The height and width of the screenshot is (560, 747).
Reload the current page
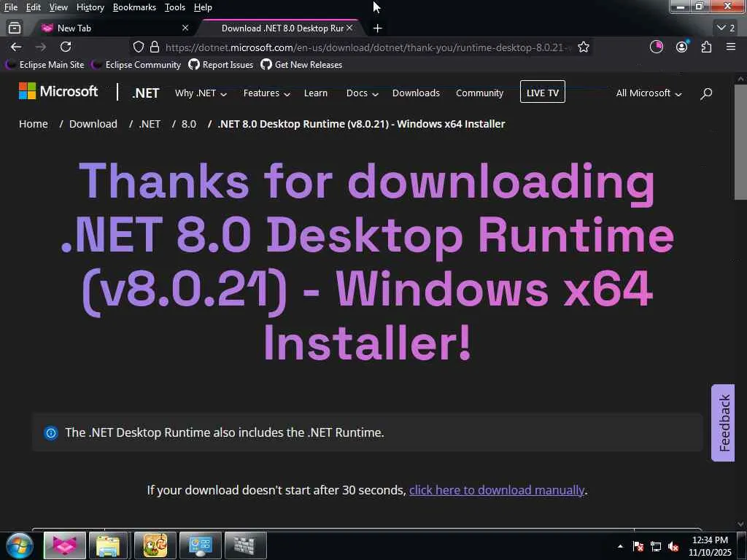point(66,47)
